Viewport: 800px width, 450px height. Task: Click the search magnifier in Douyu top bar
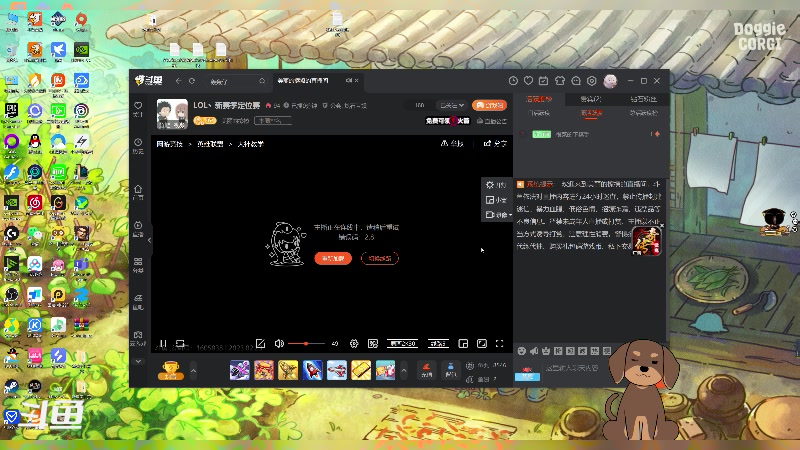tap(262, 81)
